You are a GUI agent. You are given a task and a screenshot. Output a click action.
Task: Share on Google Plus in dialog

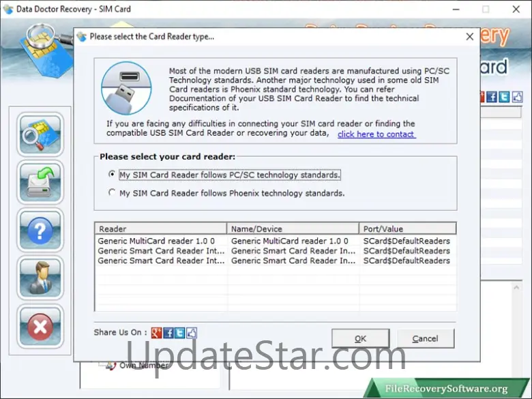156,333
